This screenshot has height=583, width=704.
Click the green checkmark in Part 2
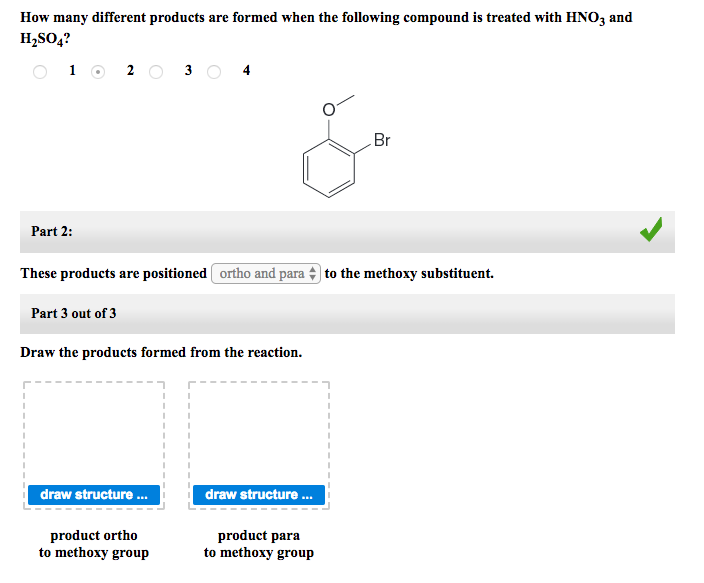coord(651,230)
